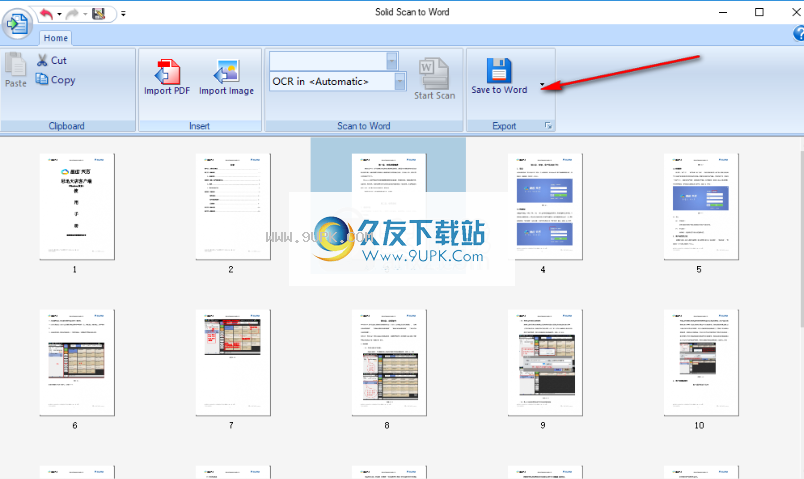Click the Paste text label
The width and height of the screenshot is (804, 479).
16,83
